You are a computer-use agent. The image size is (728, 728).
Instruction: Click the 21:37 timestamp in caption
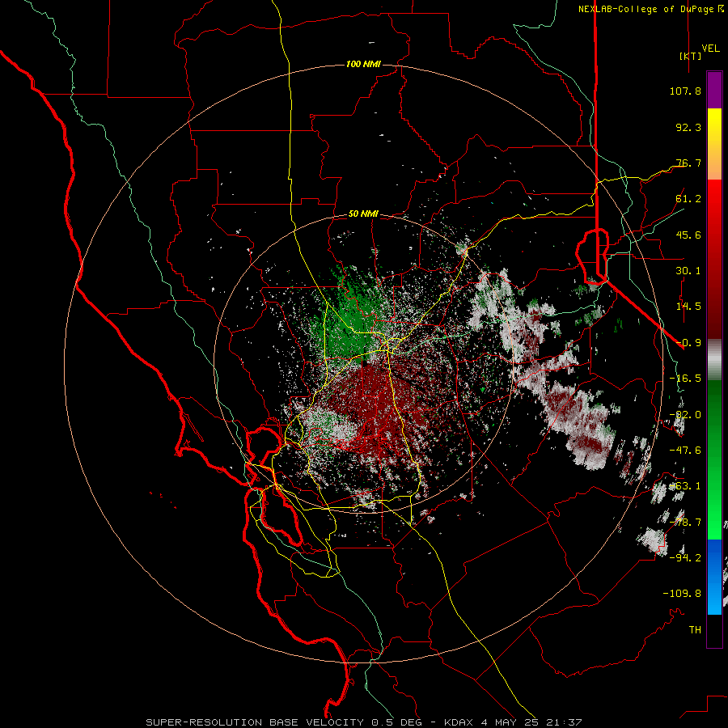tap(564, 722)
